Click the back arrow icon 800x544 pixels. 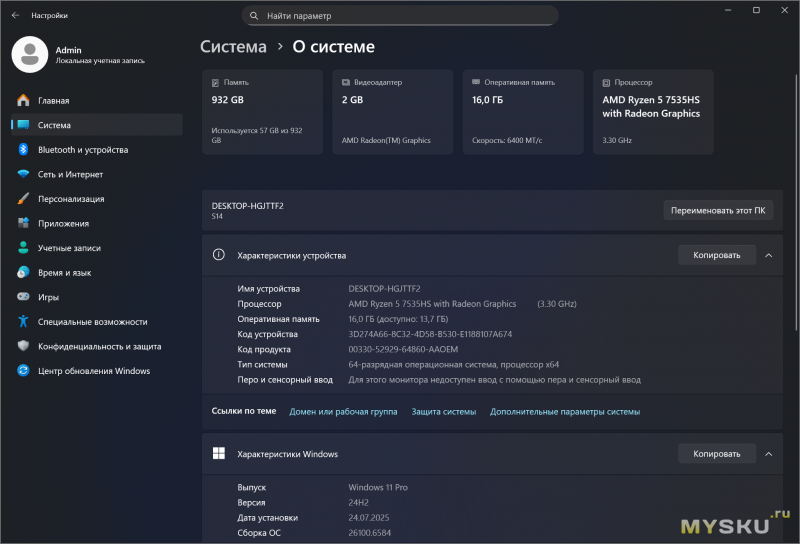tap(15, 15)
